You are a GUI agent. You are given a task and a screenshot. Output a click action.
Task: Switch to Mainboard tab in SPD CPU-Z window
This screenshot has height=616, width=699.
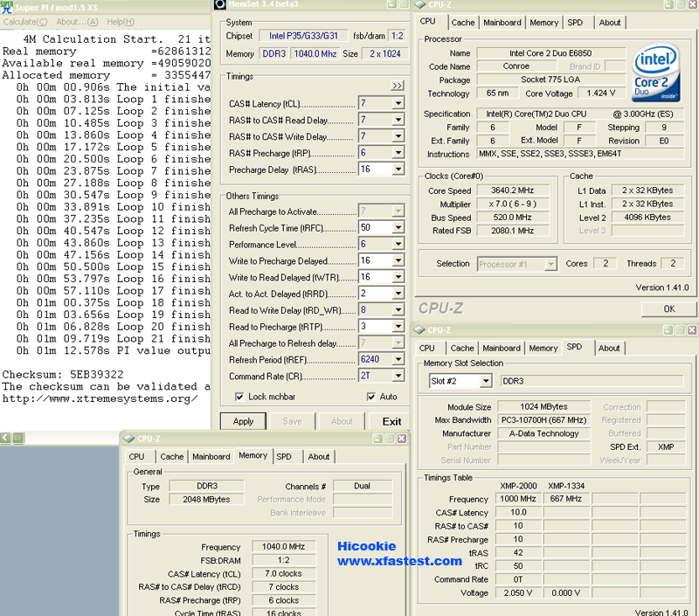point(501,348)
